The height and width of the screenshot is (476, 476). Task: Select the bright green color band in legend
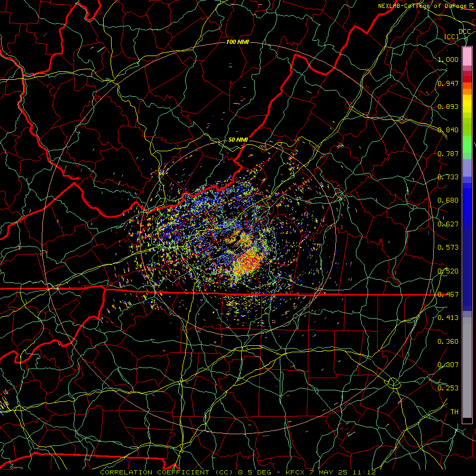(x=467, y=144)
